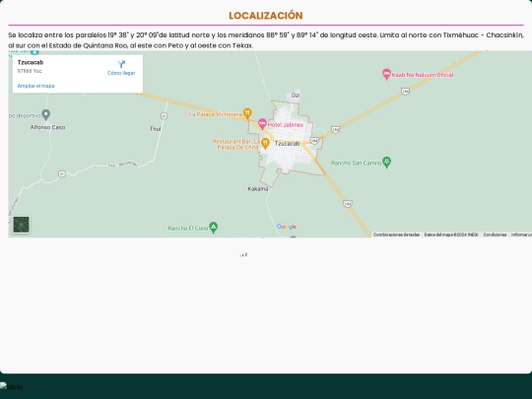Switch to satellite view thumbnail
532x399 pixels.
(x=22, y=225)
